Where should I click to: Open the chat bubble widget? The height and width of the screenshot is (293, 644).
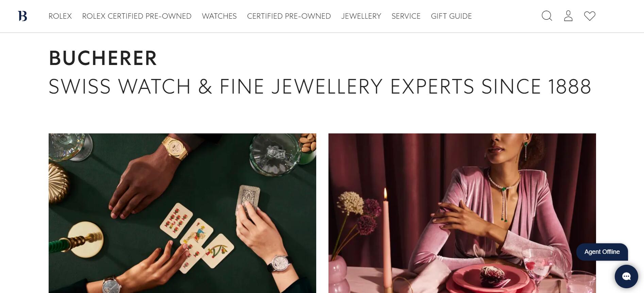626,276
